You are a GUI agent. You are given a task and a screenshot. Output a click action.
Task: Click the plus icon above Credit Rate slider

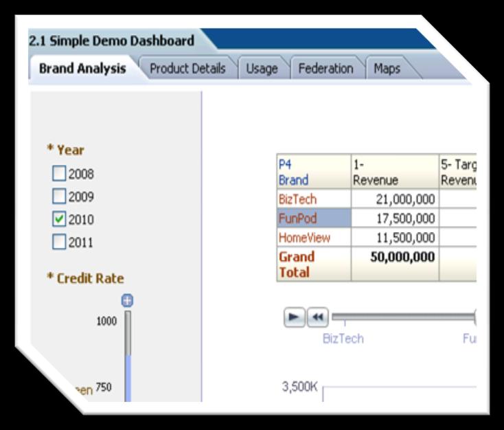click(127, 300)
